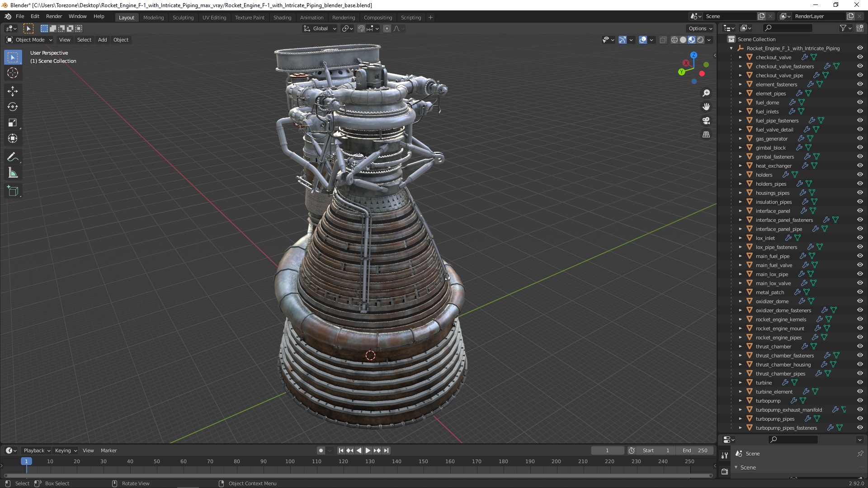The image size is (868, 488).
Task: Expand the heat_exchanger tree item
Action: [x=741, y=166]
